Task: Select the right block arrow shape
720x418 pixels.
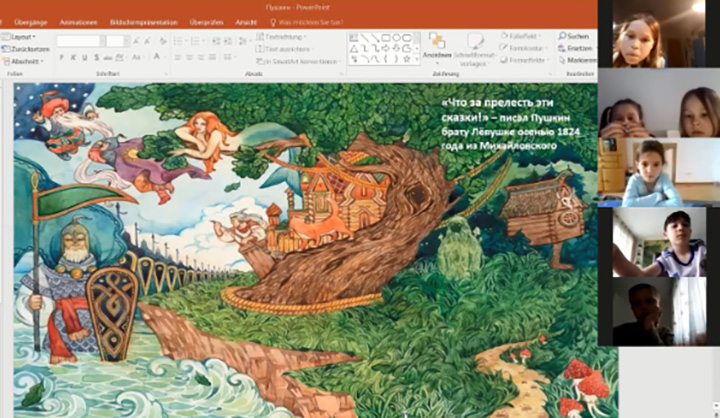Action: (386, 48)
